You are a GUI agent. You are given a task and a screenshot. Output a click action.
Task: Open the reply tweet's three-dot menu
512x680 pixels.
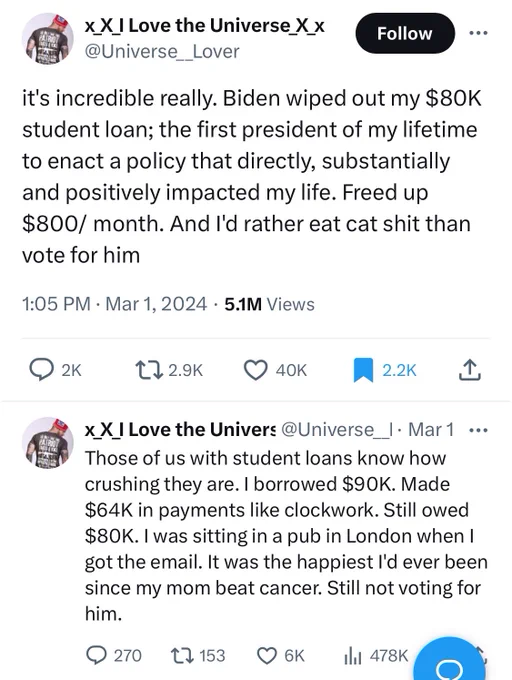pos(479,431)
